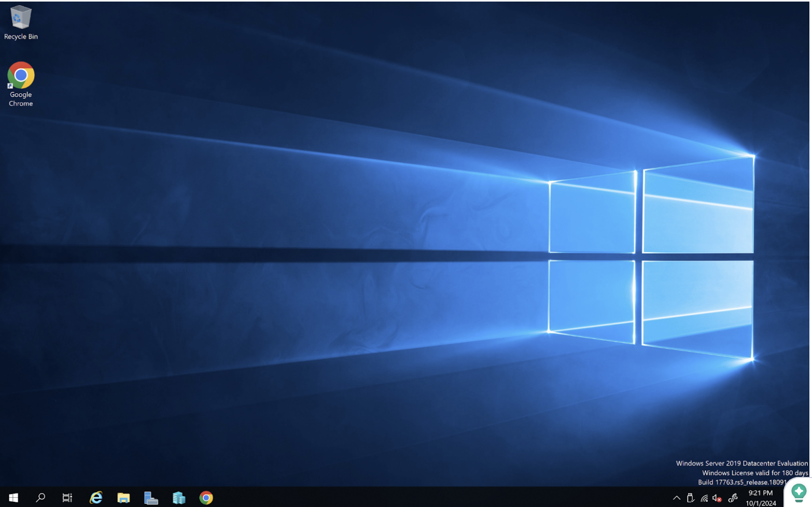The image size is (812, 507).
Task: Open the clock showing 9:21 PM
Action: click(761, 498)
